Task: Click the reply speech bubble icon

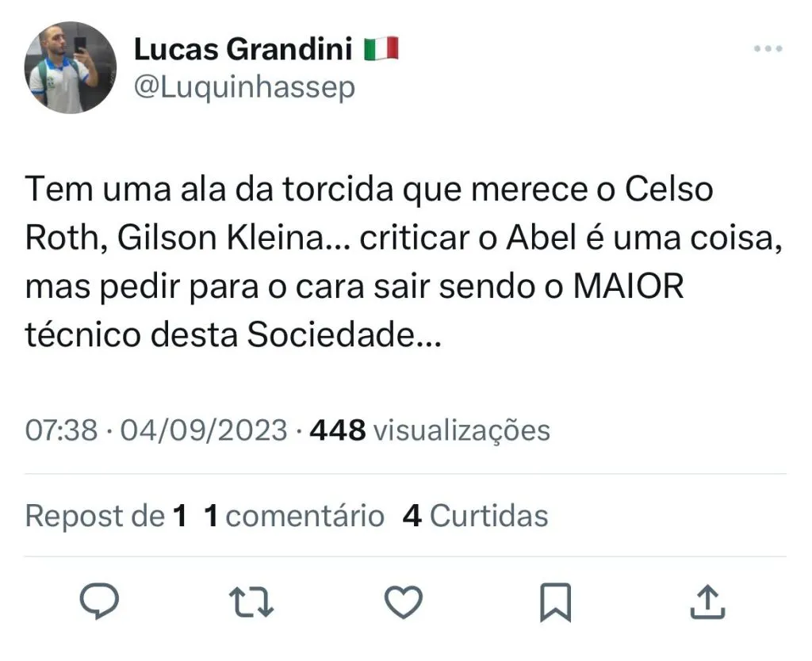Action: [101, 602]
